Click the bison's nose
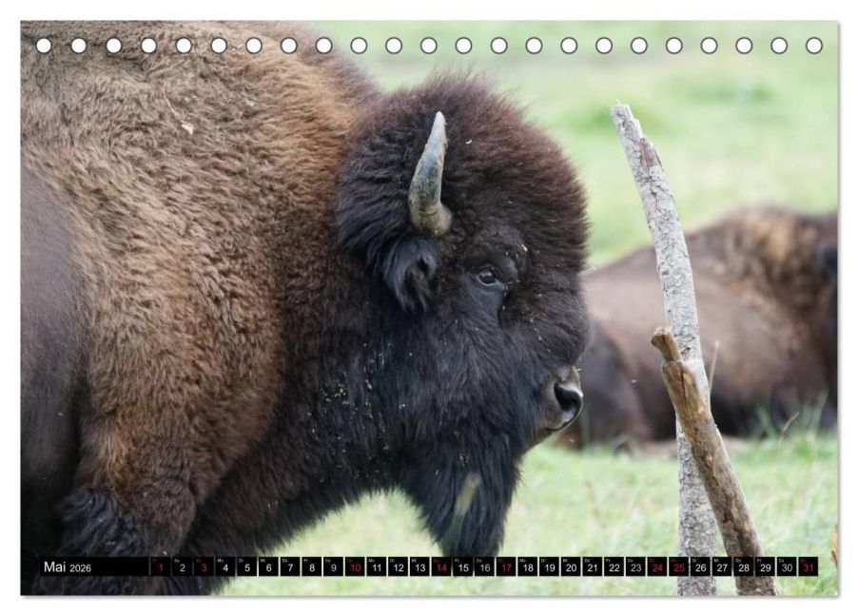This screenshot has width=858, height=616. [568, 397]
